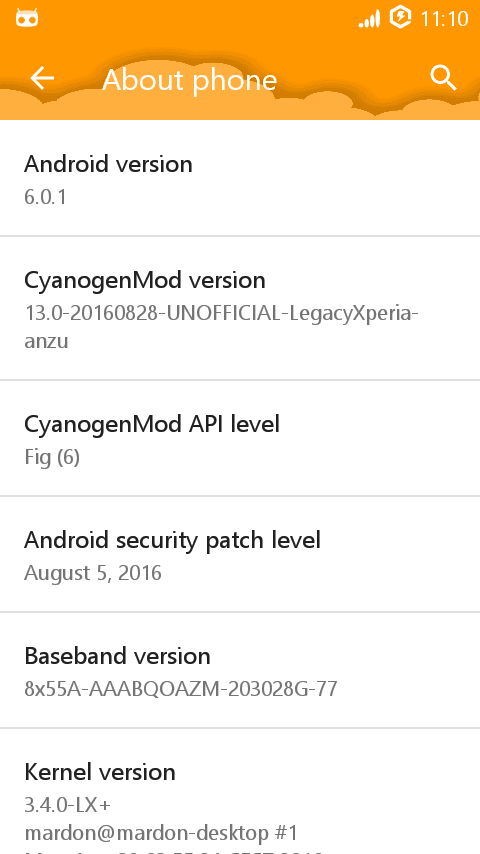Select the CyanogenMod API level row
The image size is (480, 854).
click(x=240, y=438)
